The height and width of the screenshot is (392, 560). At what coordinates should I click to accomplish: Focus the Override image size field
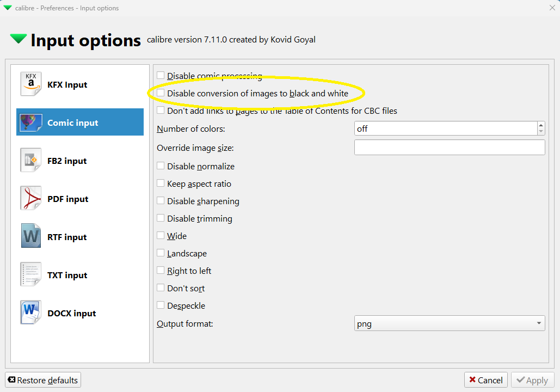coord(449,148)
